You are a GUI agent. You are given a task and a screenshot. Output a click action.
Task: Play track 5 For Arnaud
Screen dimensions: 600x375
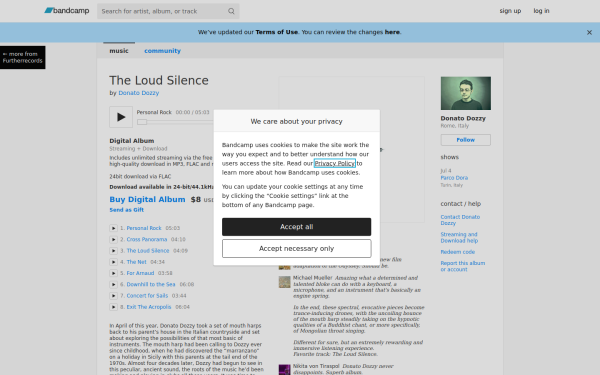113,273
